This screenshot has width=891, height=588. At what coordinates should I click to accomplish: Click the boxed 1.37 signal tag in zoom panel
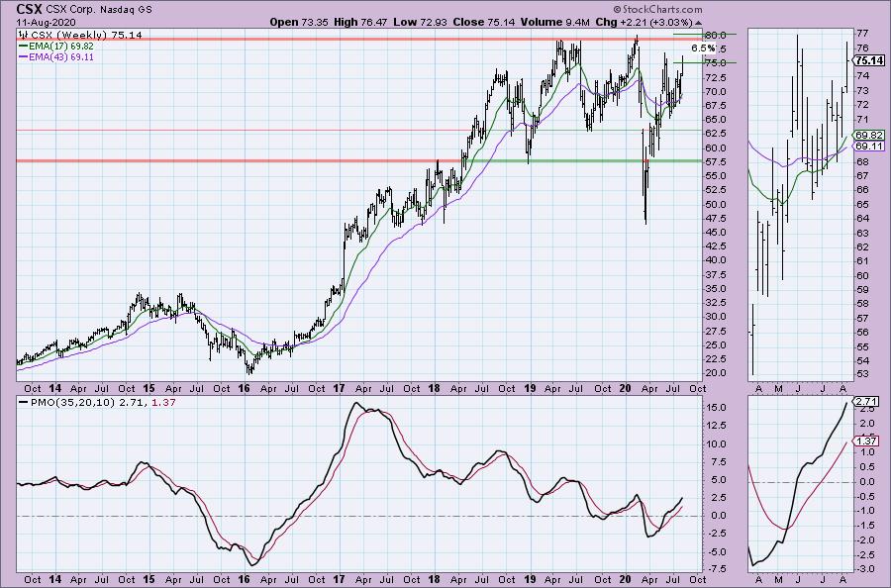pos(866,441)
